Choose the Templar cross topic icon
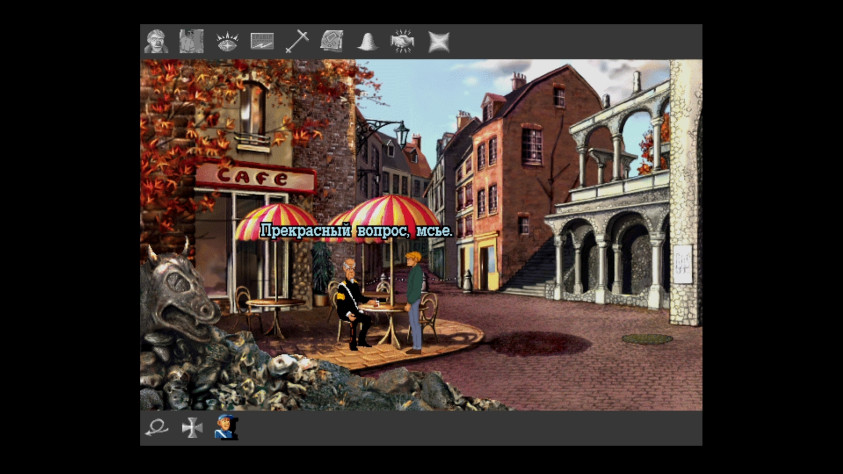Viewport: 843px width, 474px height. tap(192, 428)
